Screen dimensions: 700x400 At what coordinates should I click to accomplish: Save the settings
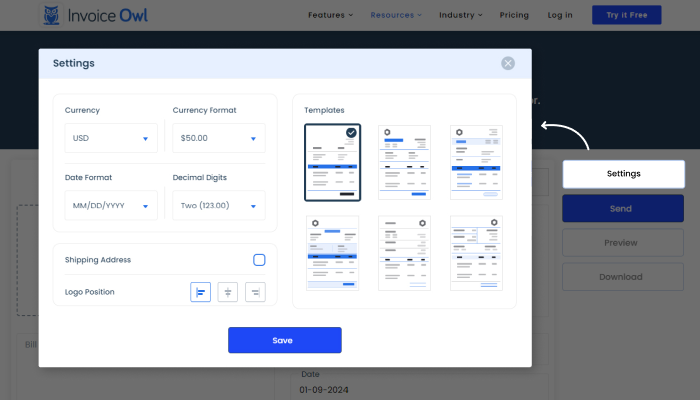[x=285, y=340]
